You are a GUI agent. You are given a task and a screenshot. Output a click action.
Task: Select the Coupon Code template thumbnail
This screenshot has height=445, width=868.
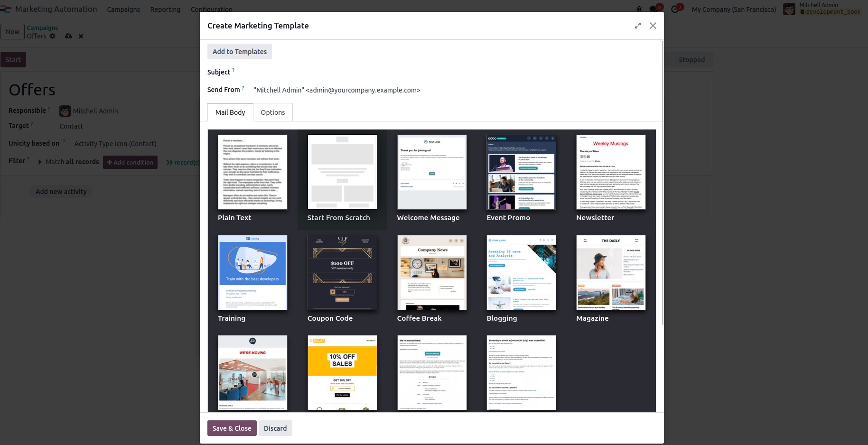coord(342,272)
